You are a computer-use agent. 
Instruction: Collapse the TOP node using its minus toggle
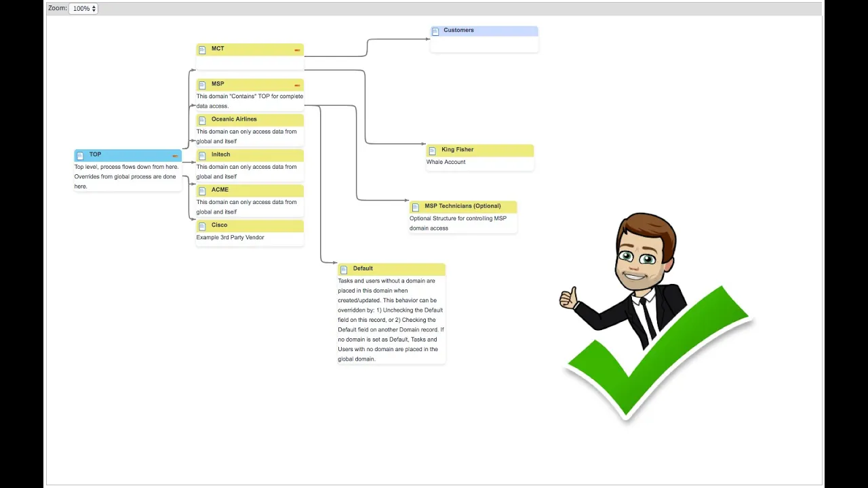click(175, 155)
